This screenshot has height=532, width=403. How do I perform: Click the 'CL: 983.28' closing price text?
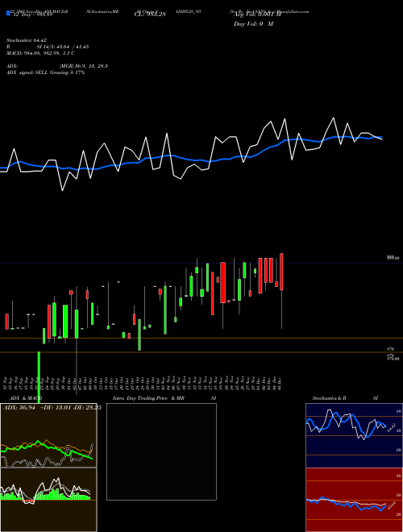click(x=150, y=15)
